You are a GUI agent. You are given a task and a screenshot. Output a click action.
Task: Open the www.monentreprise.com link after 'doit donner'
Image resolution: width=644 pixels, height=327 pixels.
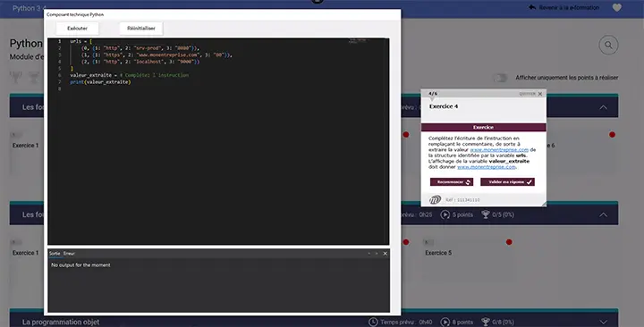(x=487, y=167)
